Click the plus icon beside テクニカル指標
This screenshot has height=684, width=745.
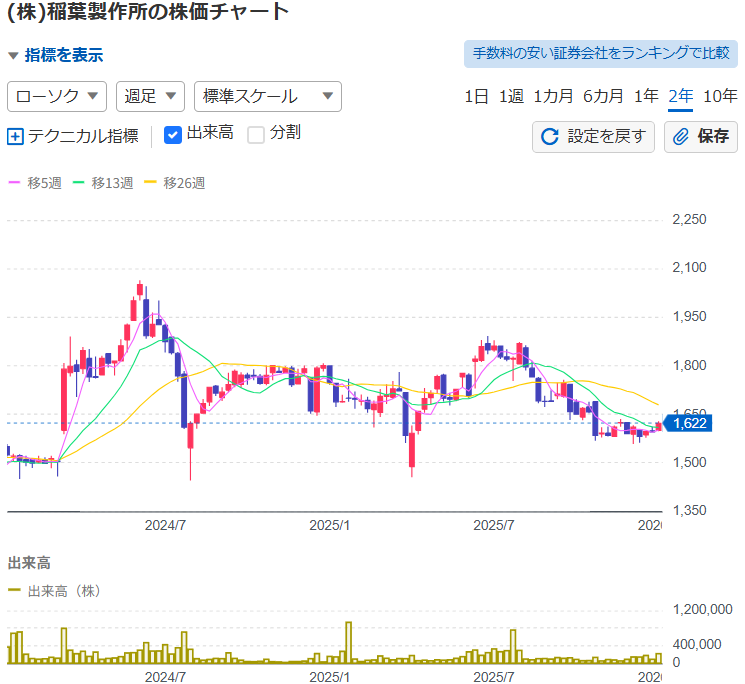15,136
